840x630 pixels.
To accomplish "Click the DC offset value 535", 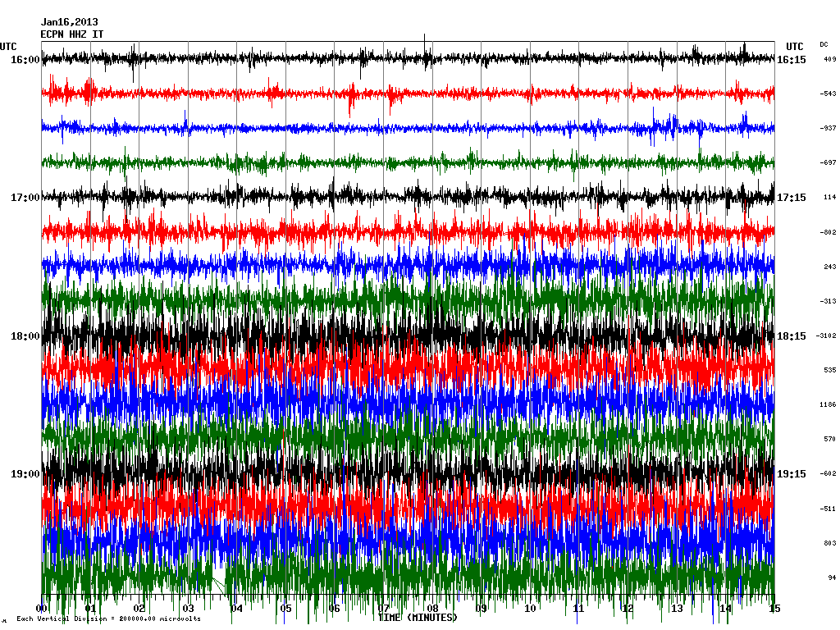I will [x=830, y=370].
